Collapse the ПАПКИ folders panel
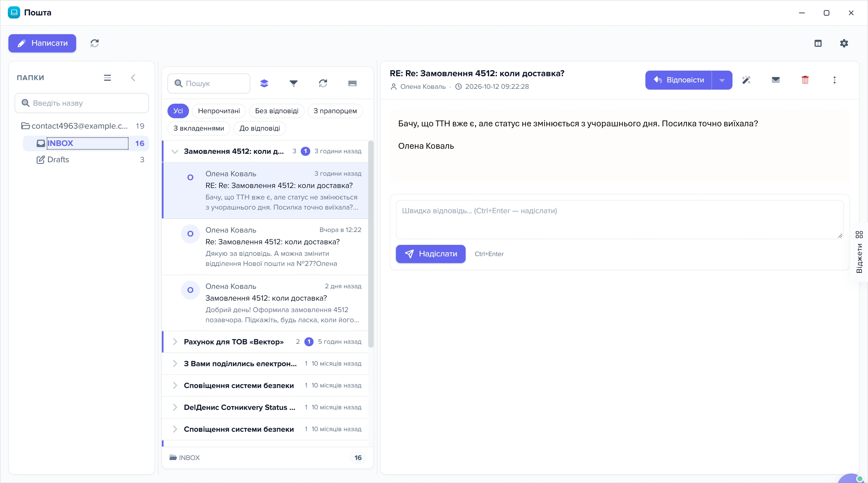This screenshot has width=868, height=483. (133, 78)
